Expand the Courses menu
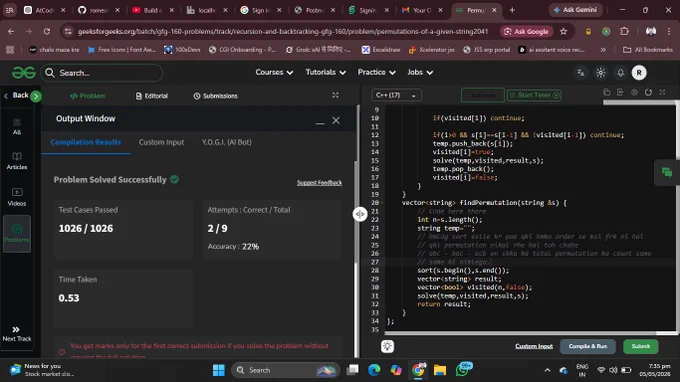This screenshot has height=382, width=680. coord(274,72)
